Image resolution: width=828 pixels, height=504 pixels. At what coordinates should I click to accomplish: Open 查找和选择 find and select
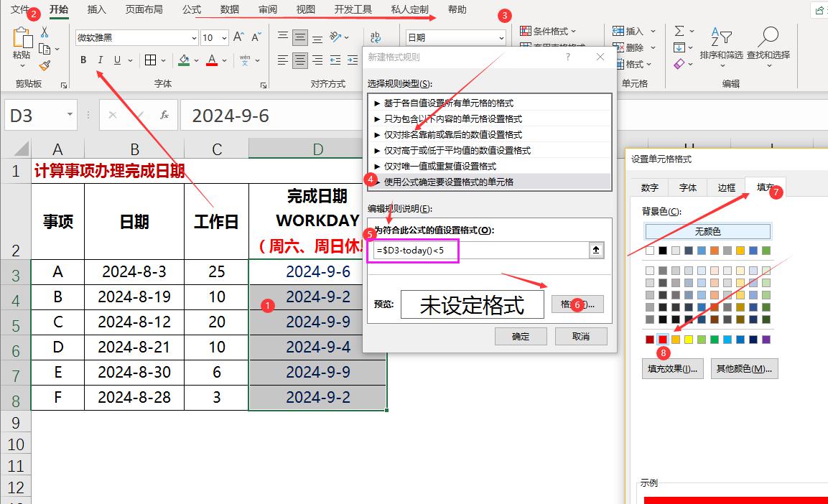pos(768,47)
